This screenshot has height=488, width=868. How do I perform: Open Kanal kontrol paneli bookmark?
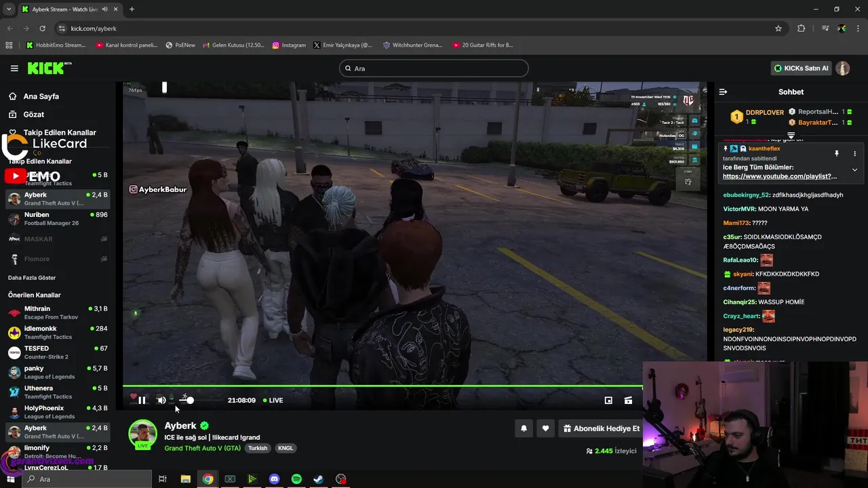tap(127, 45)
